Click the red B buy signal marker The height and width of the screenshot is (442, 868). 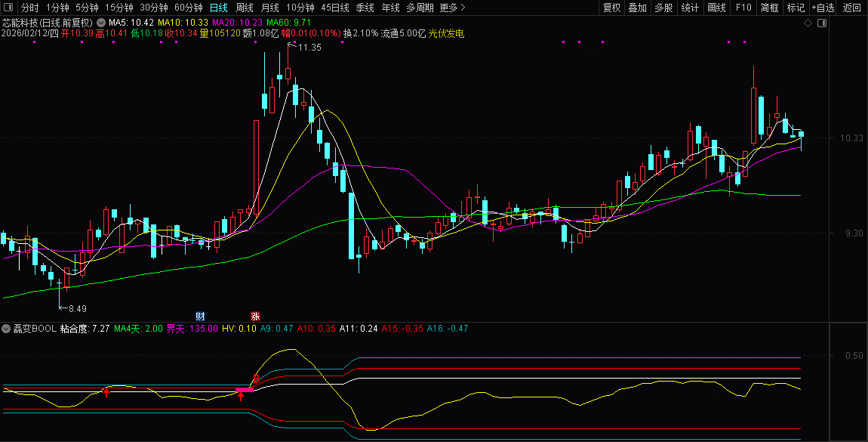(256, 379)
